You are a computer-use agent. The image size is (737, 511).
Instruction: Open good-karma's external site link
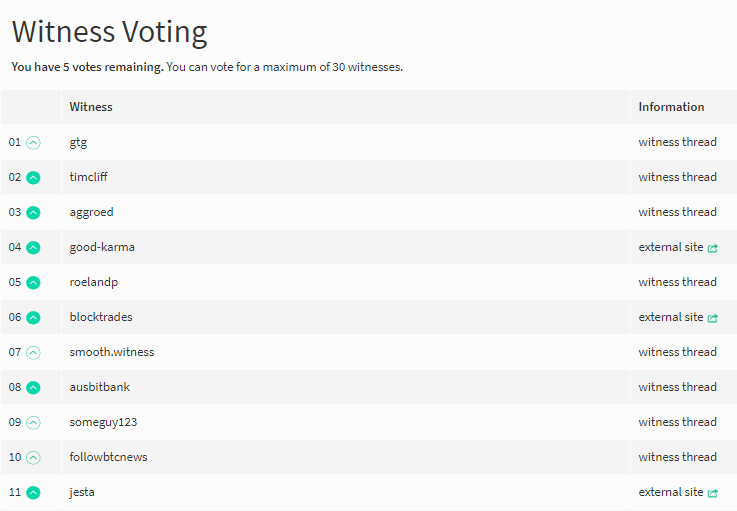[678, 247]
